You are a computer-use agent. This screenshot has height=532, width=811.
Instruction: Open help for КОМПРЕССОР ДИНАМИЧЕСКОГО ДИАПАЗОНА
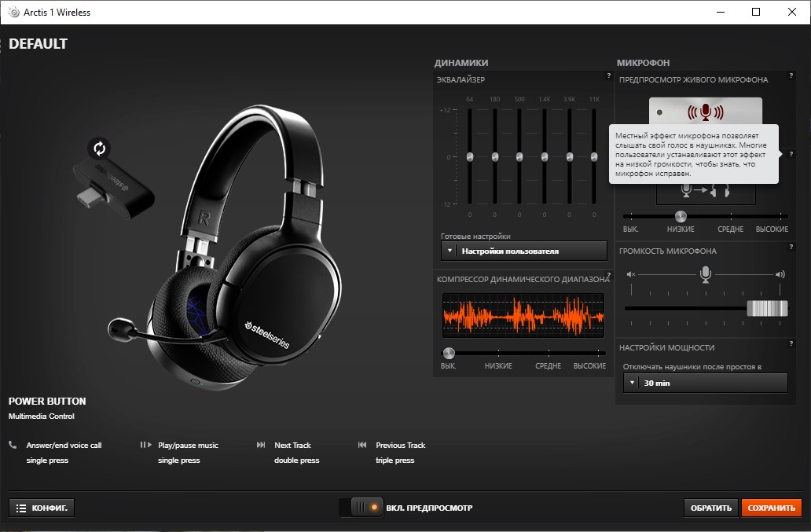[x=609, y=274]
